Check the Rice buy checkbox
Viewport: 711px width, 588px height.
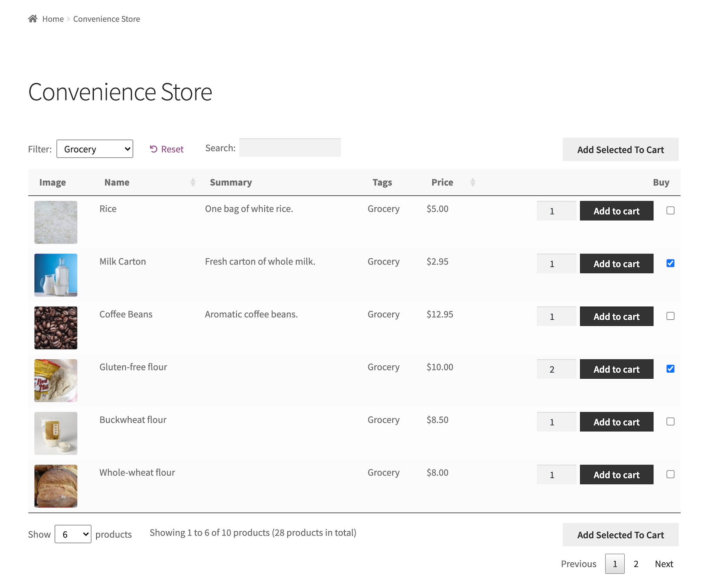click(670, 211)
